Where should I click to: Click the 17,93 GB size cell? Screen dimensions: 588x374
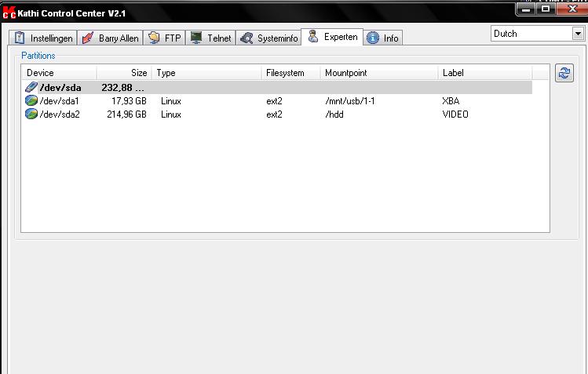pos(129,101)
